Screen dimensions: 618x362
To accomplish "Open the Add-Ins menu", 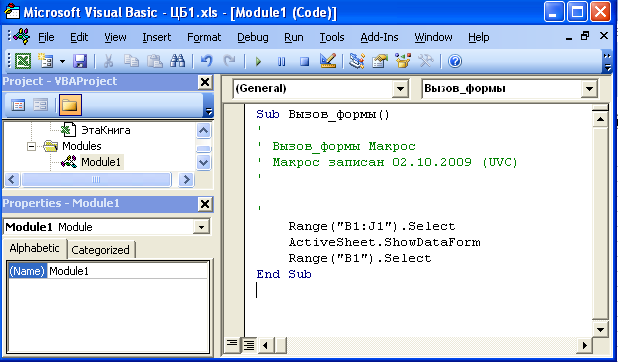I will [x=380, y=37].
